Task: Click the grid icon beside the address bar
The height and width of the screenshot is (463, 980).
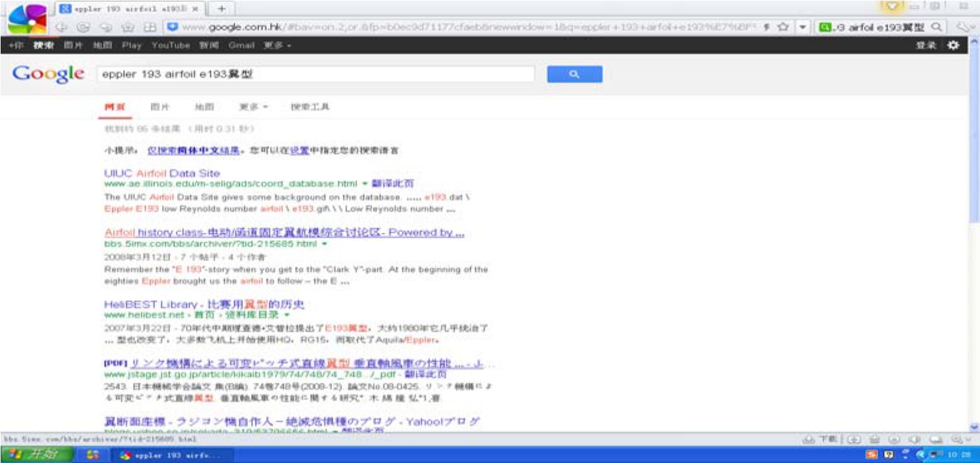Action: pyautogui.click(x=149, y=27)
